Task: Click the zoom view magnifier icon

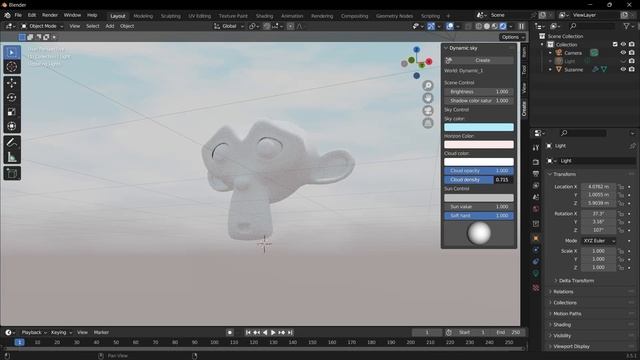Action: click(x=428, y=85)
